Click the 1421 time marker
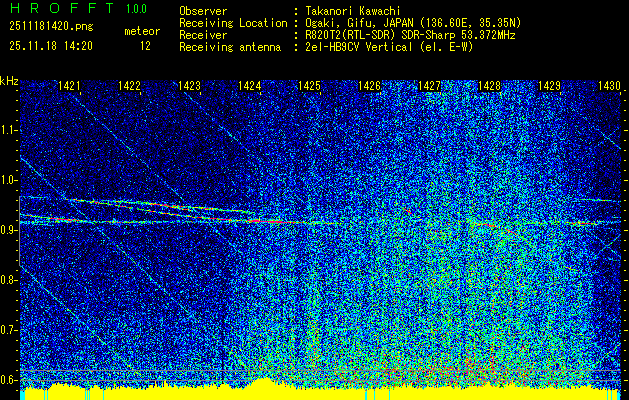Viewport: 629px width, 400px height. (69, 85)
